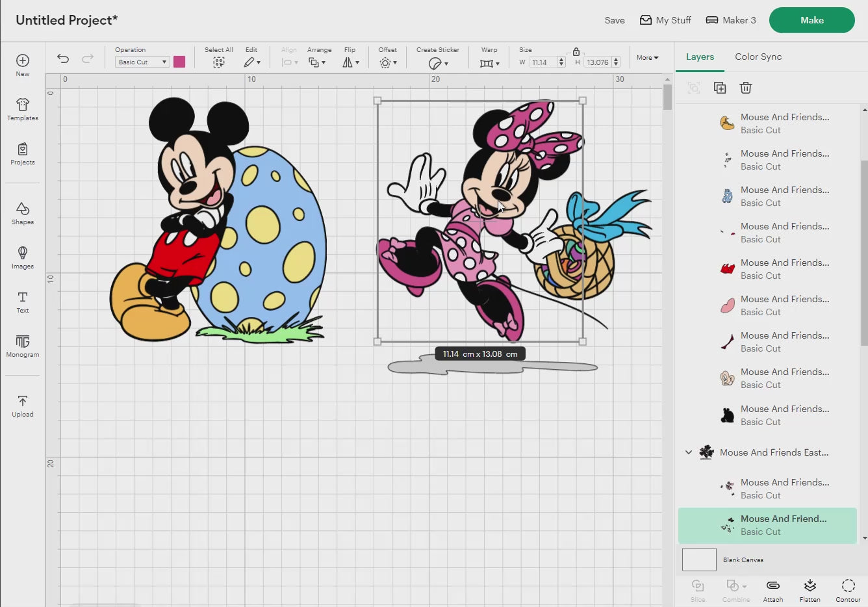Open the Projects panel

click(x=23, y=153)
